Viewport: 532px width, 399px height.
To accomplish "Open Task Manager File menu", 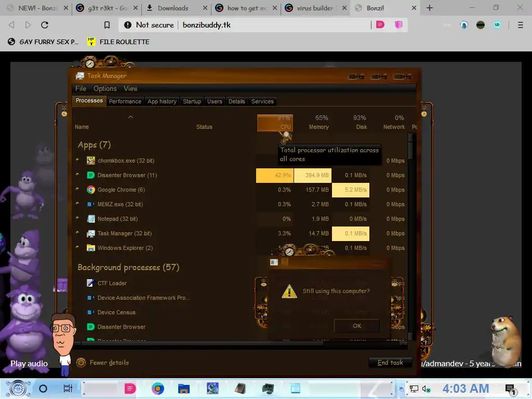I will click(81, 88).
